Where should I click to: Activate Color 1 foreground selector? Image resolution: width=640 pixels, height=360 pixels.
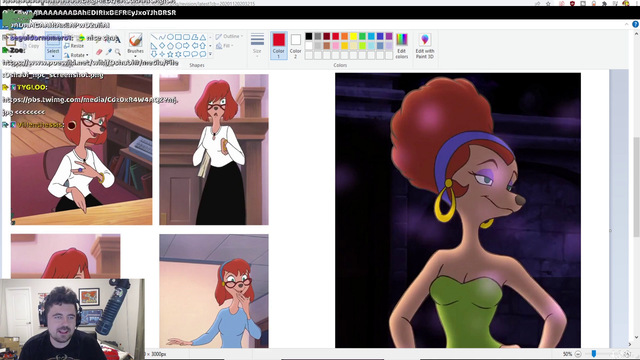click(279, 45)
